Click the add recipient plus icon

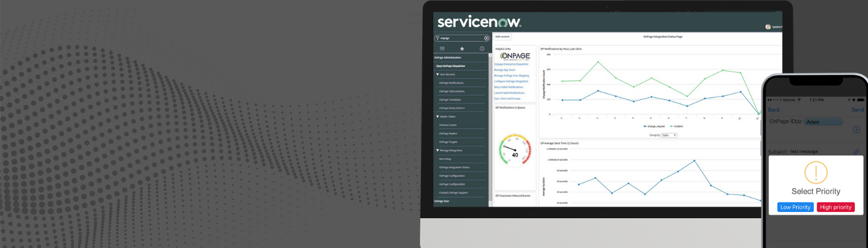tap(856, 130)
